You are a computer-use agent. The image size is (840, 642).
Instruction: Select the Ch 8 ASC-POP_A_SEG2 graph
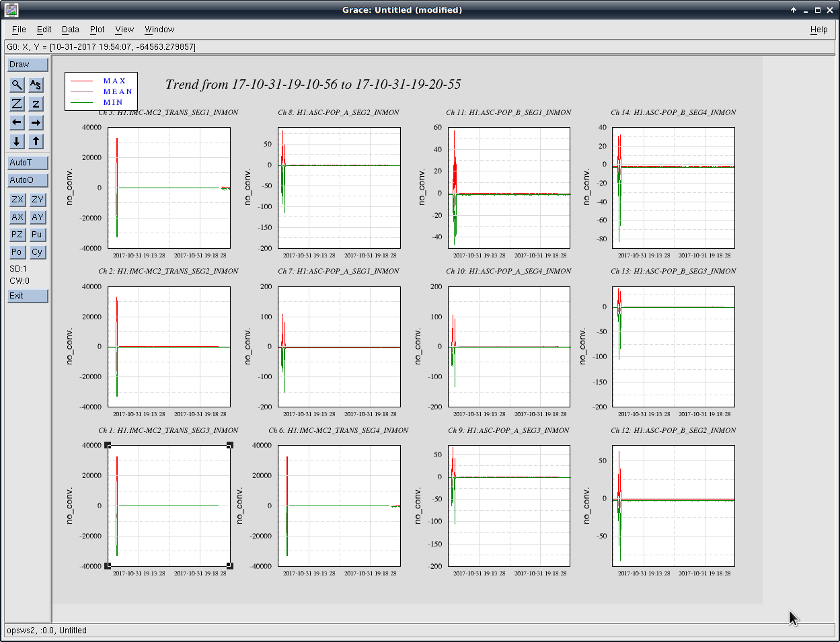pyautogui.click(x=339, y=188)
